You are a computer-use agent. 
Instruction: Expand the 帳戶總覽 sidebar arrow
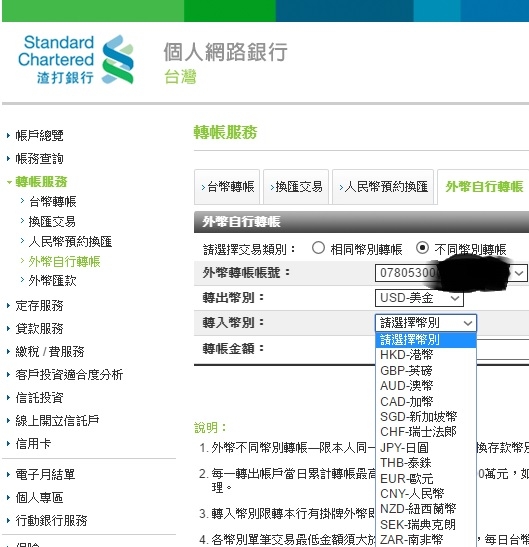(8, 135)
